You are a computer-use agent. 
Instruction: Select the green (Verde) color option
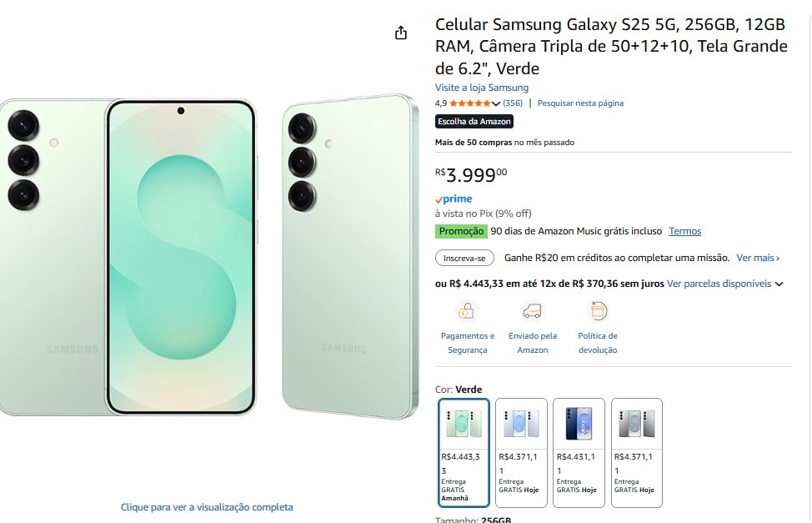(464, 452)
